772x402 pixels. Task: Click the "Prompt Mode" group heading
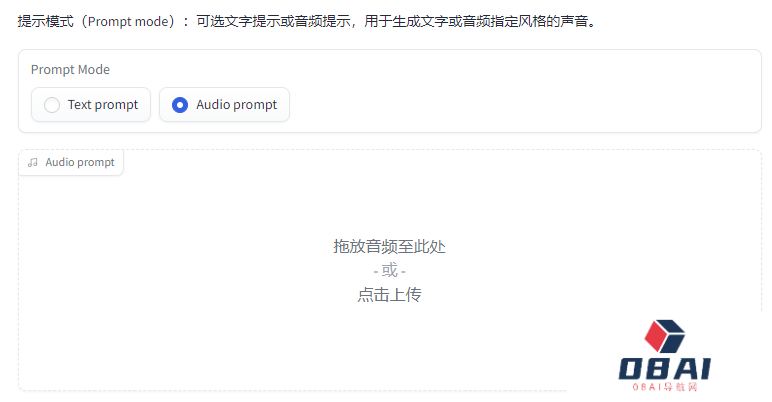(x=70, y=69)
